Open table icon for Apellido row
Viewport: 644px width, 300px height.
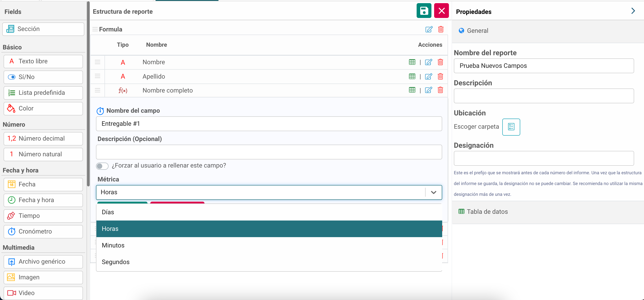click(412, 76)
